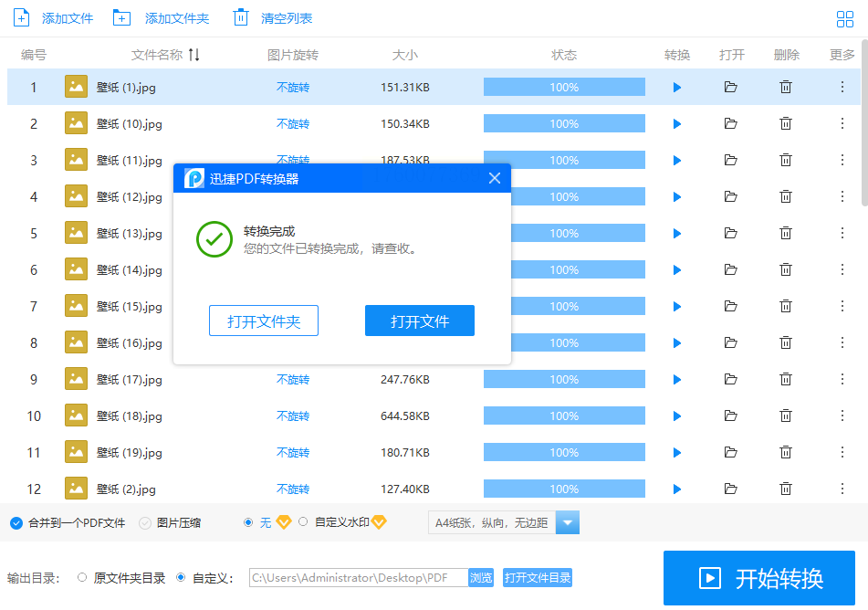
Task: Click 打开文件夹 button in dialog
Action: [263, 321]
